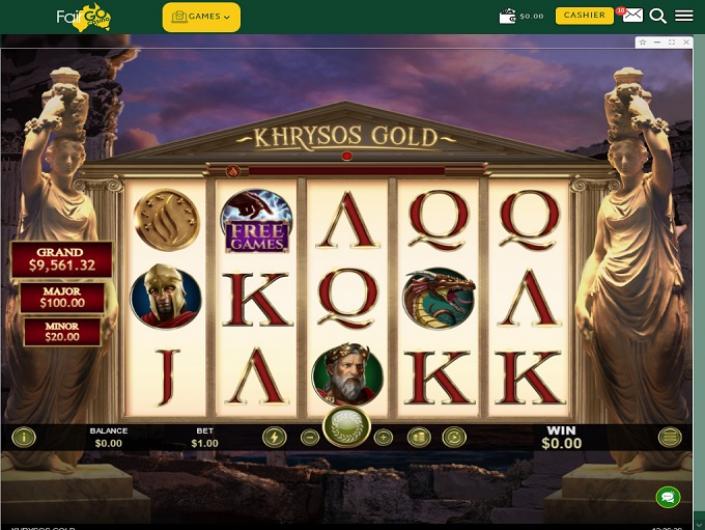705x530 pixels.
Task: Toggle the autoplay button
Action: [454, 437]
